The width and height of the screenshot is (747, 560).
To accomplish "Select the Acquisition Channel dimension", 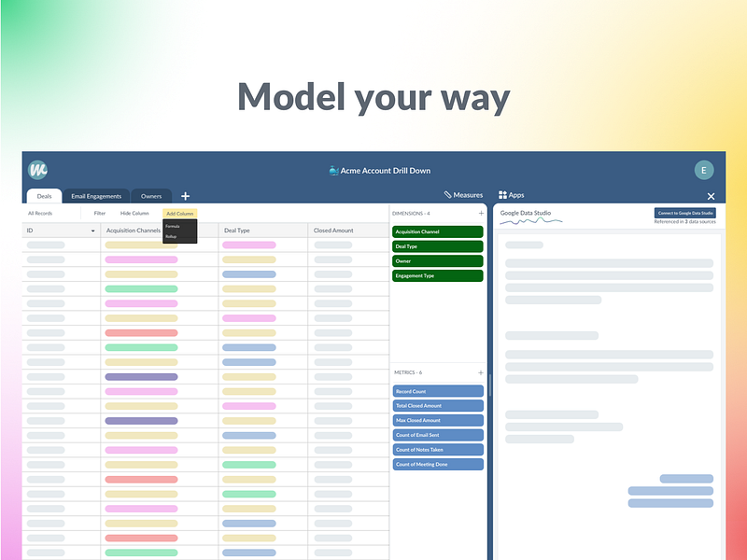I will [x=437, y=231].
